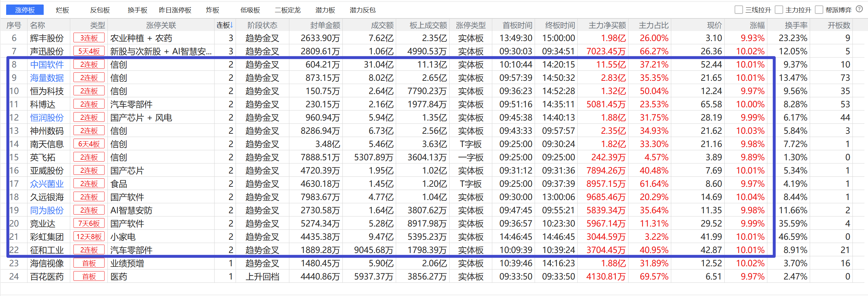Open stock 恒润股份
The width and height of the screenshot is (868, 296).
[47, 117]
